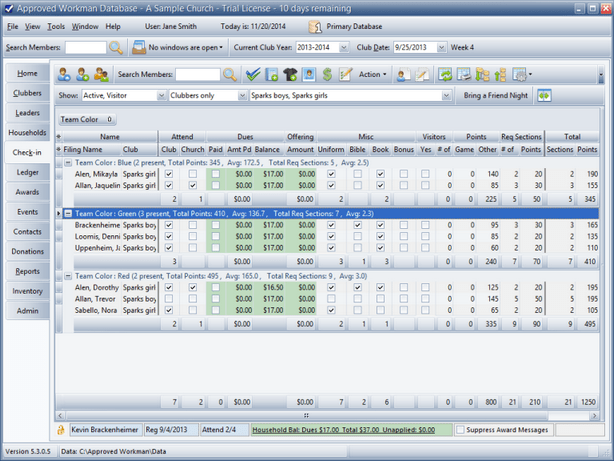Click the Bring a Friend Night button
614x461 pixels.
pos(495,96)
